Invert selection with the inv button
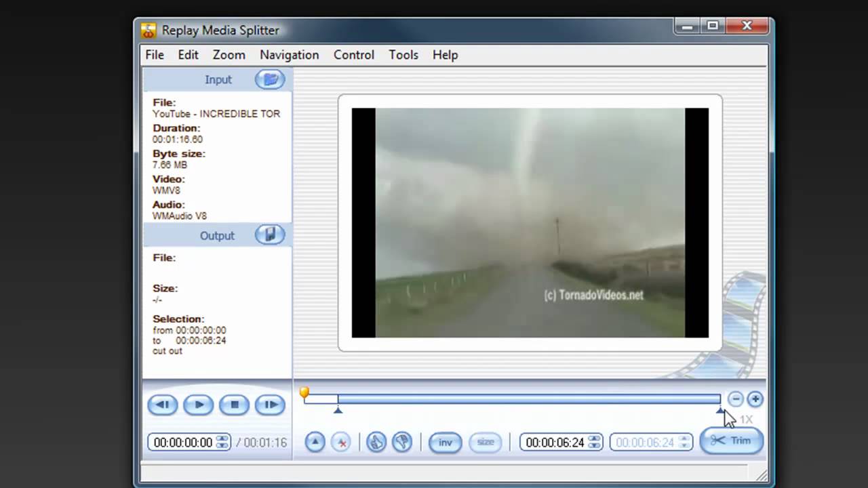The width and height of the screenshot is (868, 488). 445,443
